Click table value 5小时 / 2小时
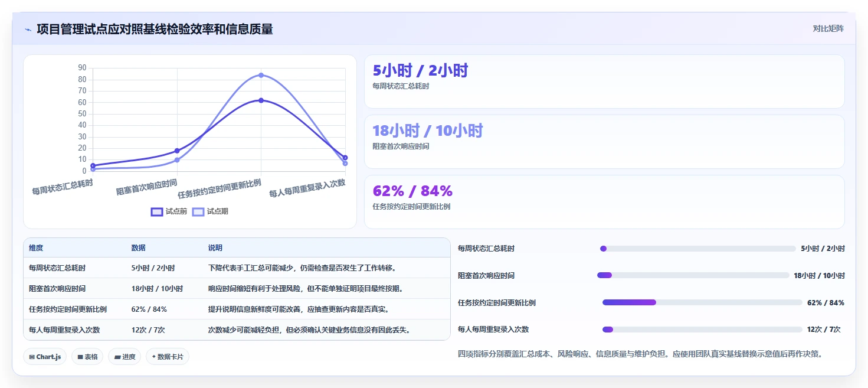The width and height of the screenshot is (868, 388). [153, 268]
